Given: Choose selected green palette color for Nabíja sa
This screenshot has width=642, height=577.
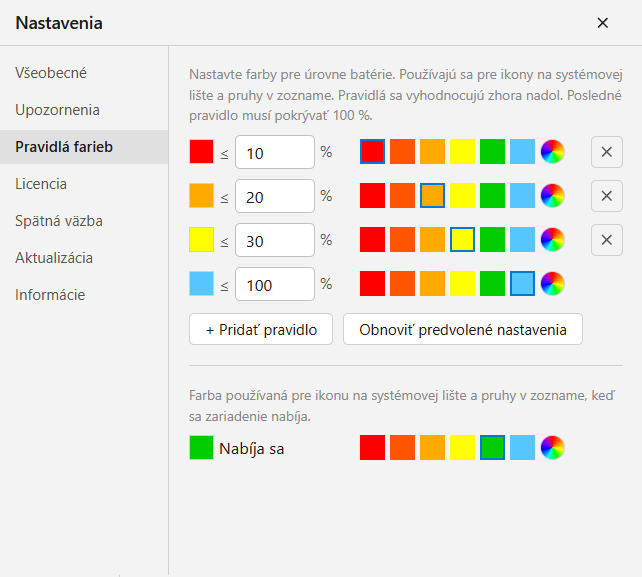Looking at the screenshot, I should [x=492, y=448].
